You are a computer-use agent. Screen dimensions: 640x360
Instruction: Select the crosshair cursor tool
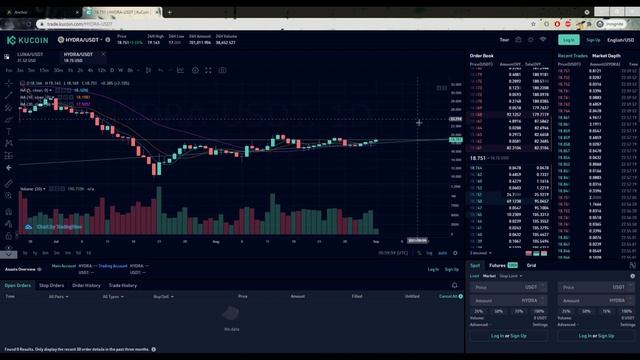9,83
